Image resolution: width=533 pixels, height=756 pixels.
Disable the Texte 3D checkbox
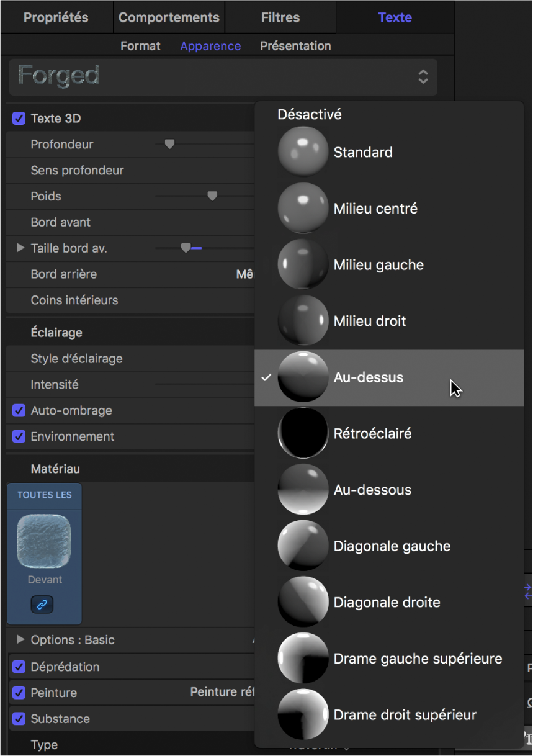pyautogui.click(x=19, y=119)
